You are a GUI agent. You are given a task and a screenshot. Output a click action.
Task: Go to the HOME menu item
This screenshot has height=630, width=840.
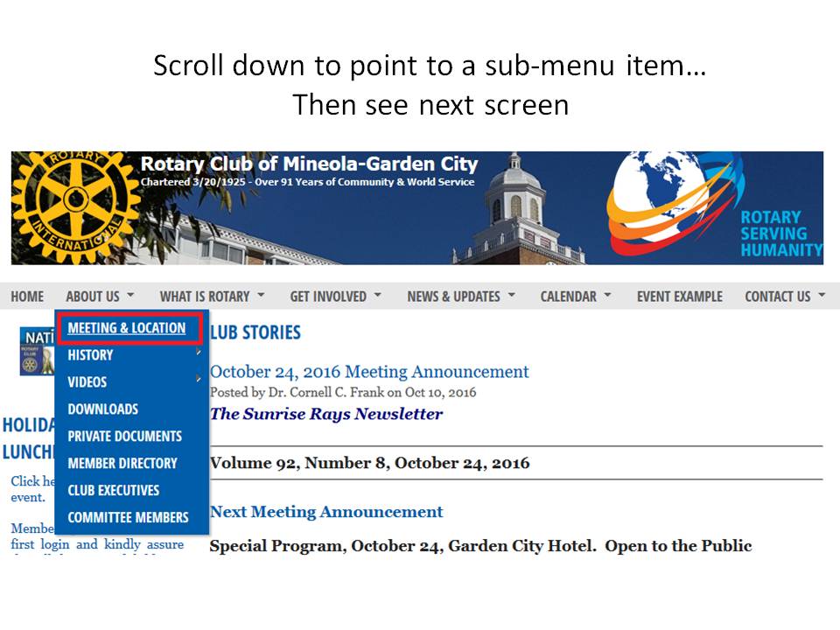[x=27, y=297]
